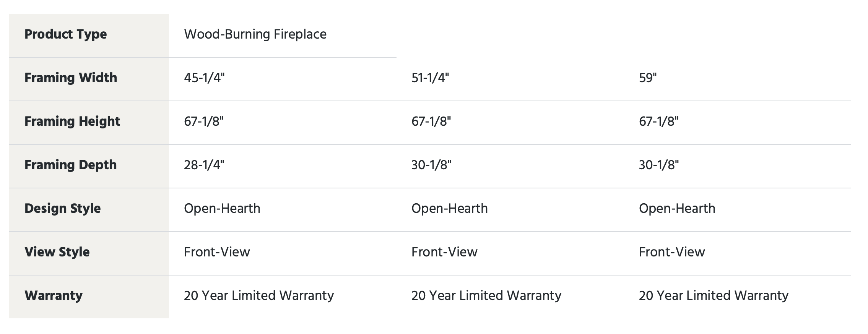
Task: Click the Design Style row label
Action: coord(63,209)
